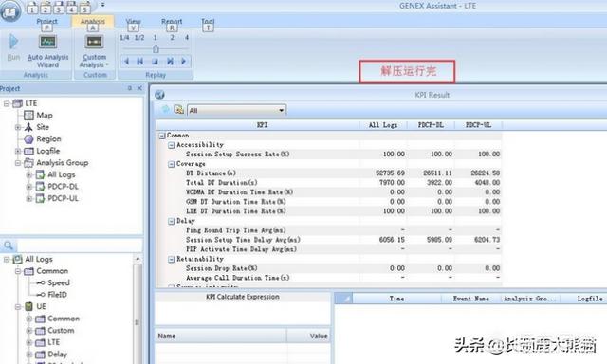Collapse the Delay KPI group

point(171,221)
